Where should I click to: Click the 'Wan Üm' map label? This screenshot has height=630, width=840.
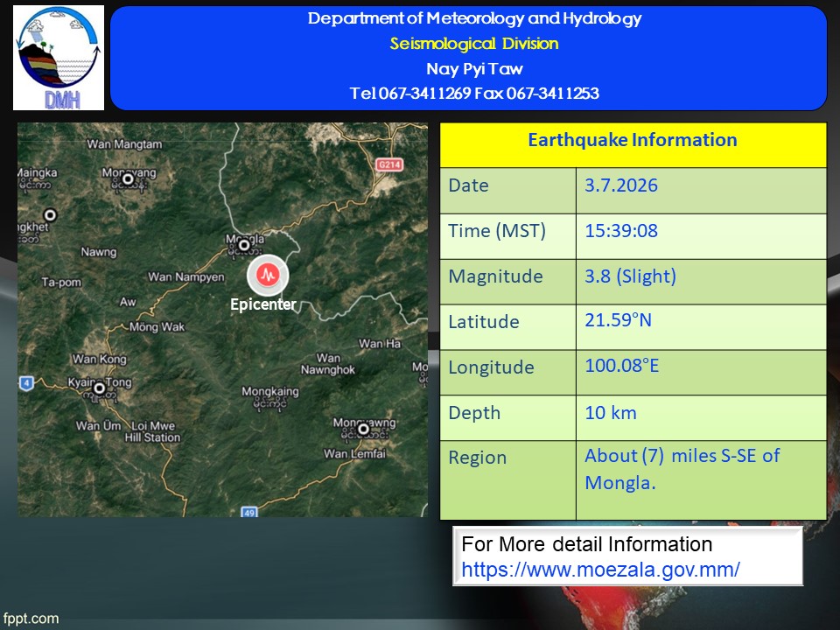pos(99,426)
